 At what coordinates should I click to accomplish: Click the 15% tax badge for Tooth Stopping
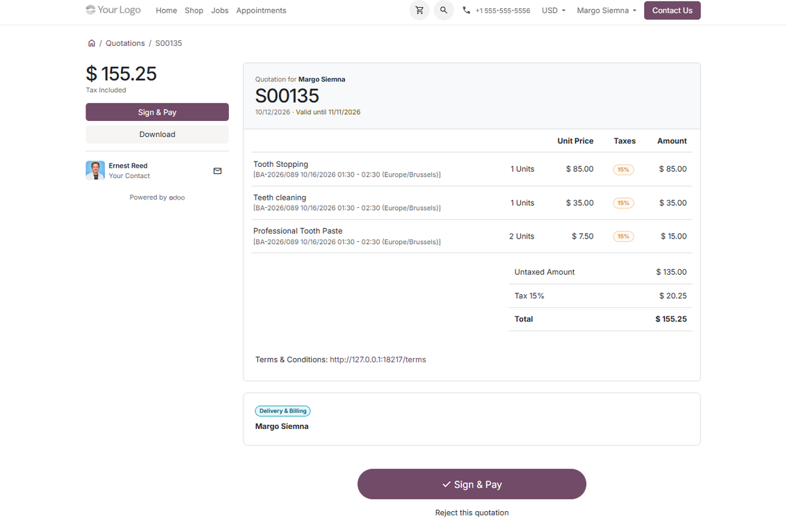[x=623, y=170]
